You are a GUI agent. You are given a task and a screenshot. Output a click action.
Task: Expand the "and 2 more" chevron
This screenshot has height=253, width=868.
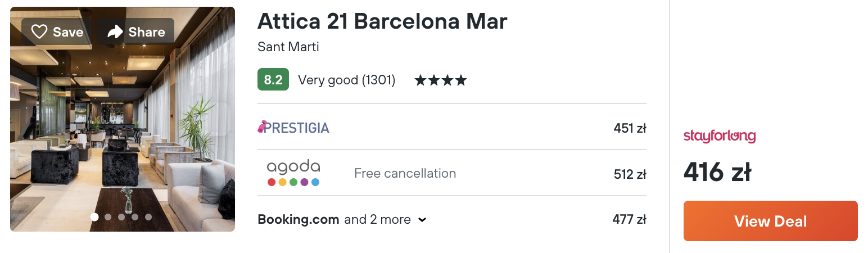(x=422, y=220)
